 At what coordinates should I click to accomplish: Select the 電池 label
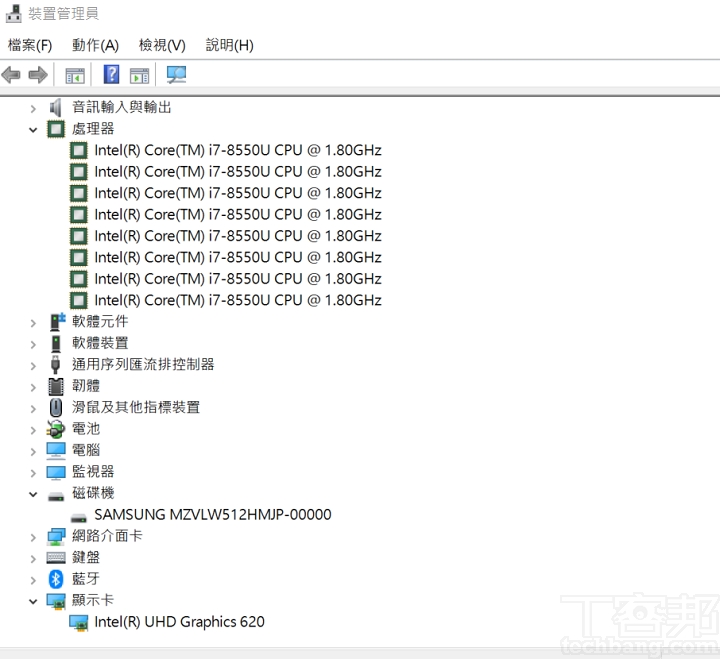point(85,429)
